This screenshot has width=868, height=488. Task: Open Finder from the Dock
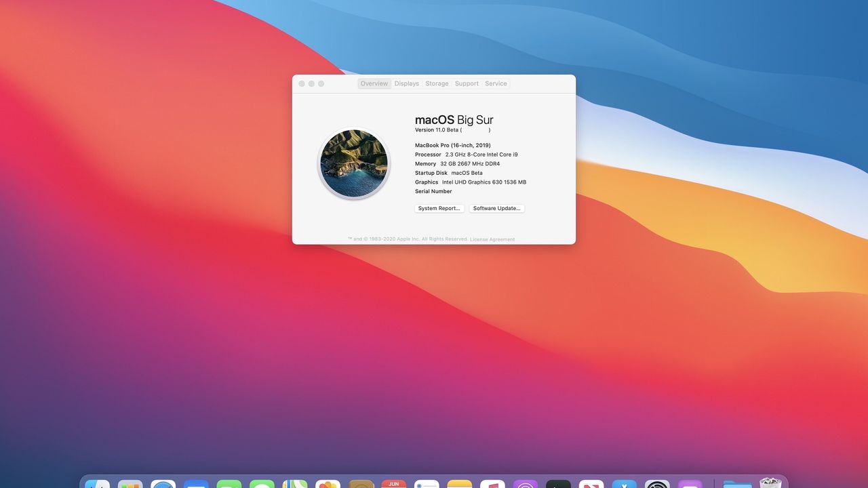click(97, 484)
